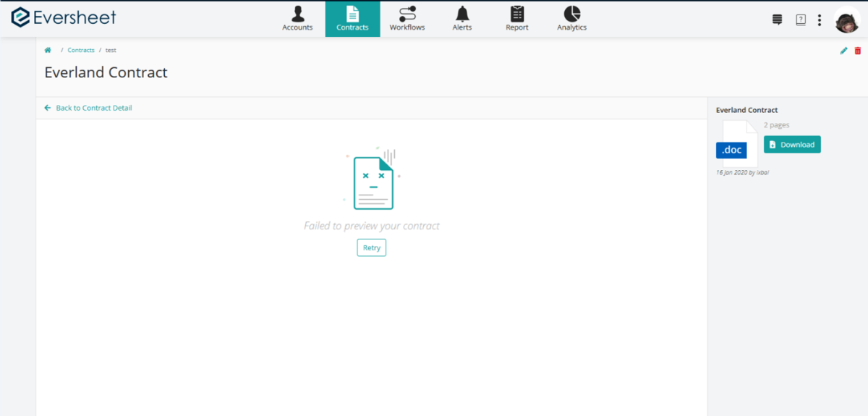This screenshot has width=868, height=416.
Task: Click the '2 pages' label
Action: (776, 125)
